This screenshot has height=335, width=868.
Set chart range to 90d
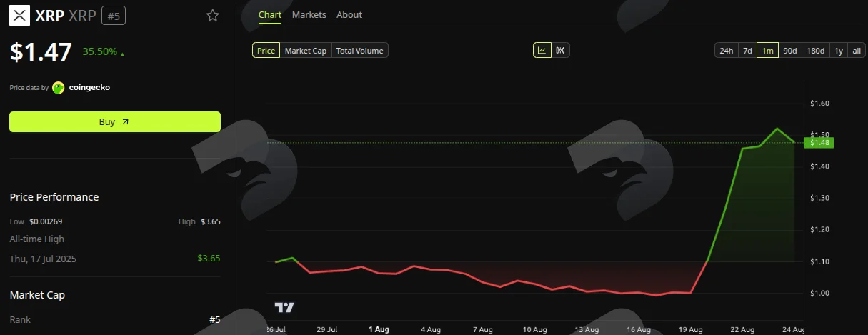coord(790,51)
